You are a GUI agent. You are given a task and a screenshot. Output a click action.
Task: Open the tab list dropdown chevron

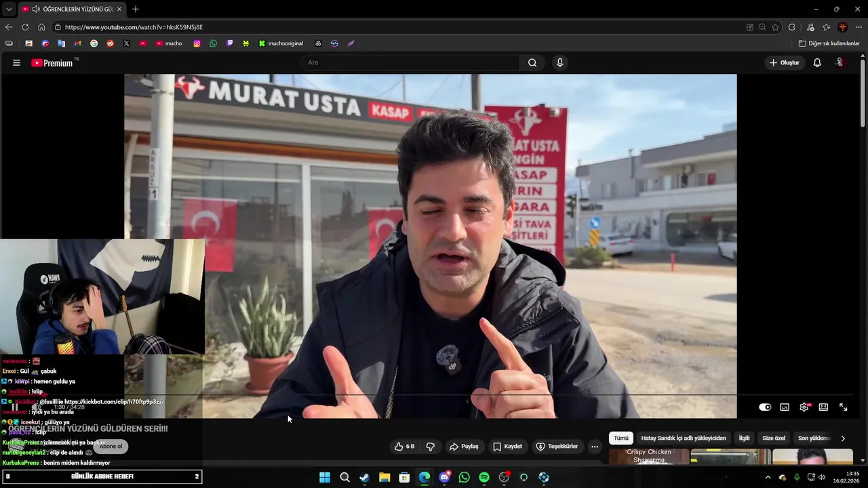(x=9, y=9)
